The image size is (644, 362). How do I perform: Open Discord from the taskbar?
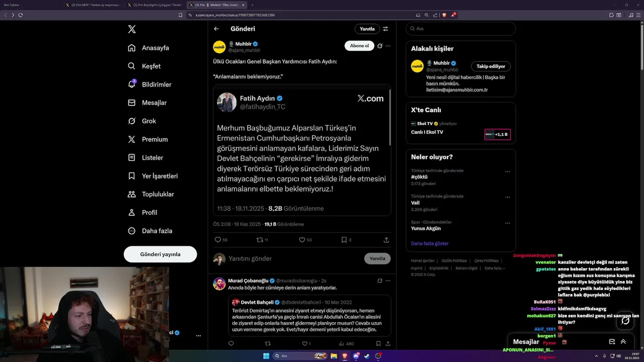click(356, 356)
